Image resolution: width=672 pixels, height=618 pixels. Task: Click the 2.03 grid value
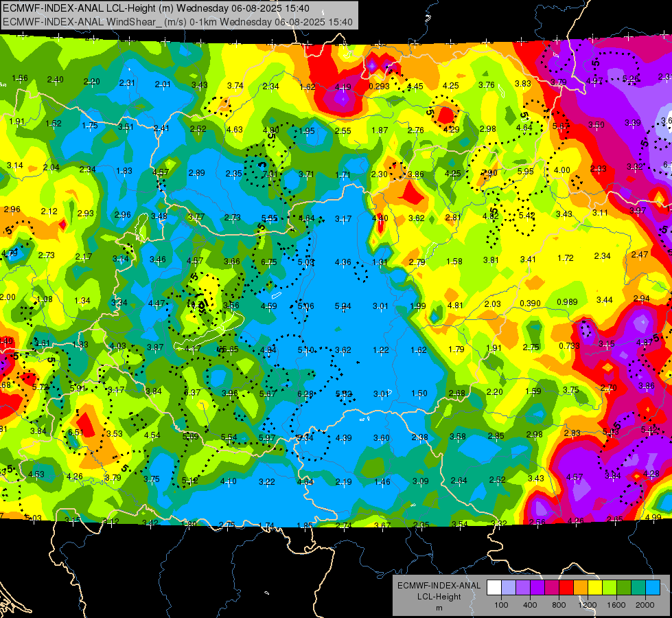pos(492,304)
